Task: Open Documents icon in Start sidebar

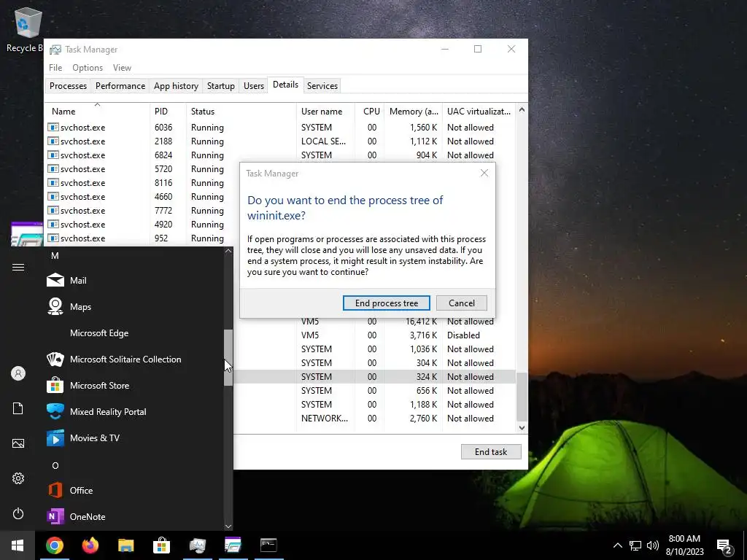Action: pos(18,408)
